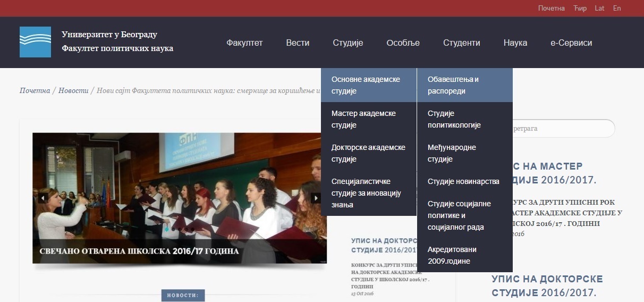Open sidebar heading Упис на докторске студије 2016/2017
The image size is (644, 302).
[547, 286]
